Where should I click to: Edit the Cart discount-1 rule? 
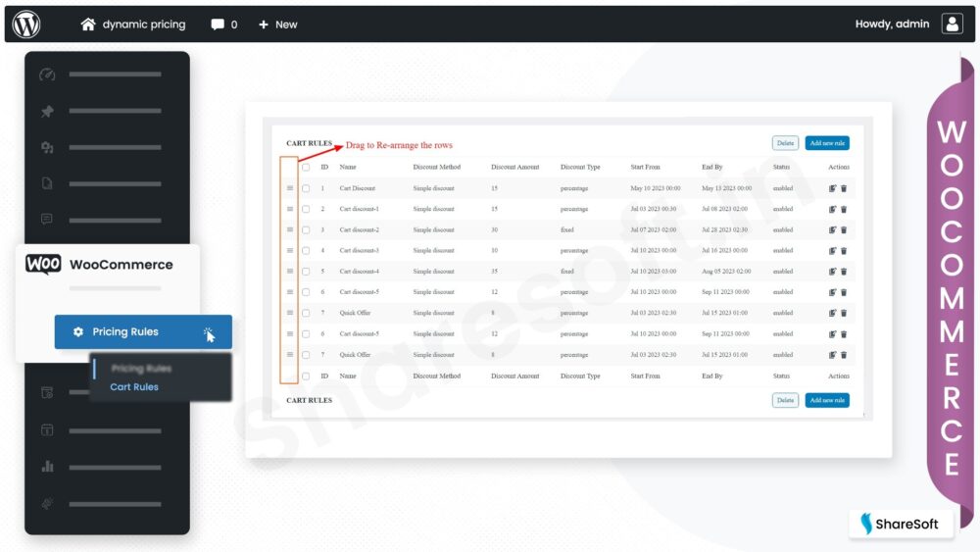point(832,210)
